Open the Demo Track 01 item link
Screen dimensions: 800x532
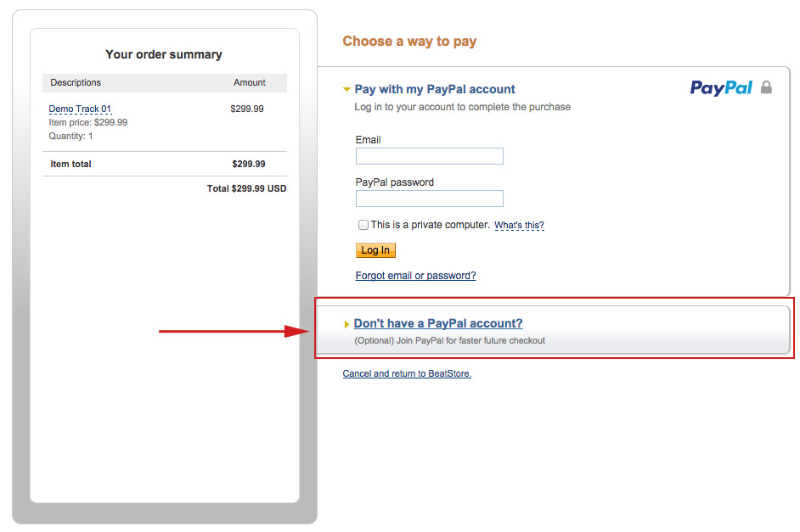(80, 109)
